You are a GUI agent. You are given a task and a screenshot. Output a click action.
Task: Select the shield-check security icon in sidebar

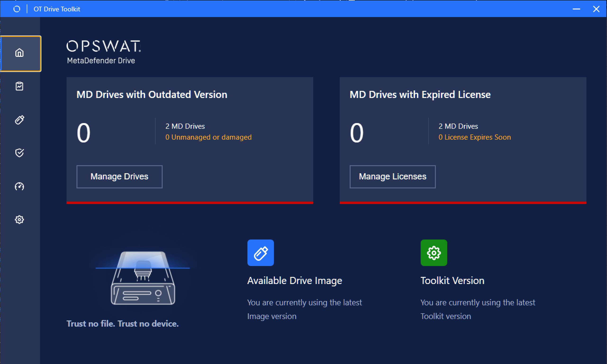click(20, 153)
